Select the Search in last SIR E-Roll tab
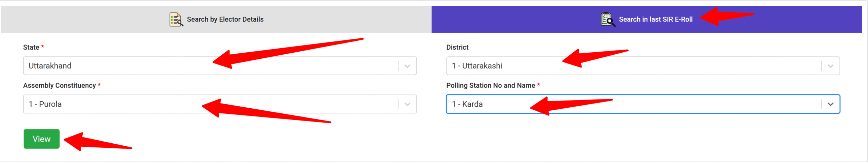 pos(655,19)
